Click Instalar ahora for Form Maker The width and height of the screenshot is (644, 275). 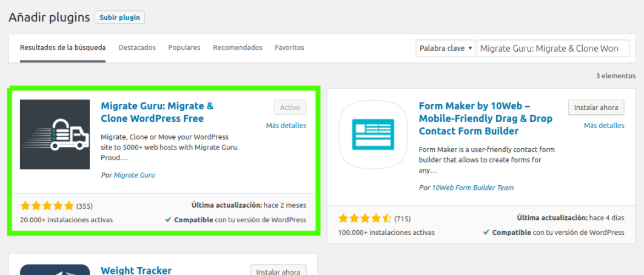(596, 107)
